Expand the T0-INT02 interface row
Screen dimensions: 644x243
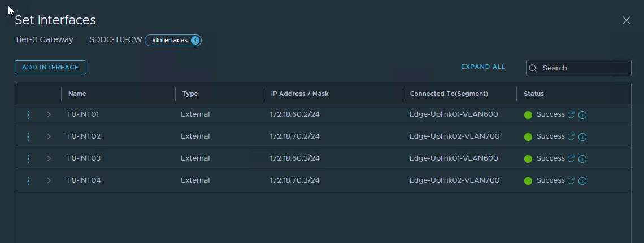point(49,136)
